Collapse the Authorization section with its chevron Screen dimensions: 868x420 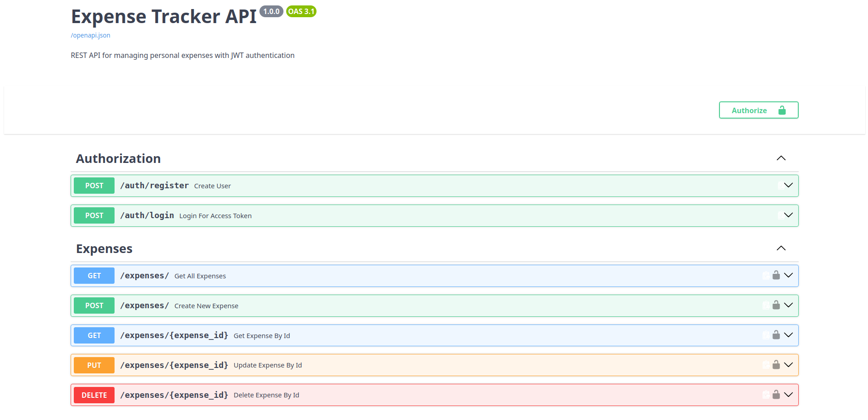781,158
